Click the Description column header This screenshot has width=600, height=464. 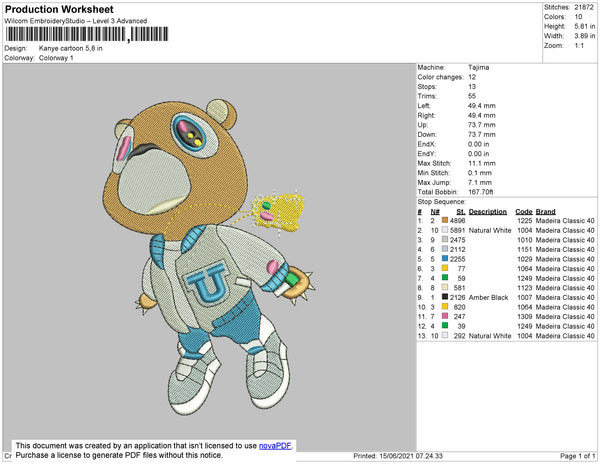488,212
